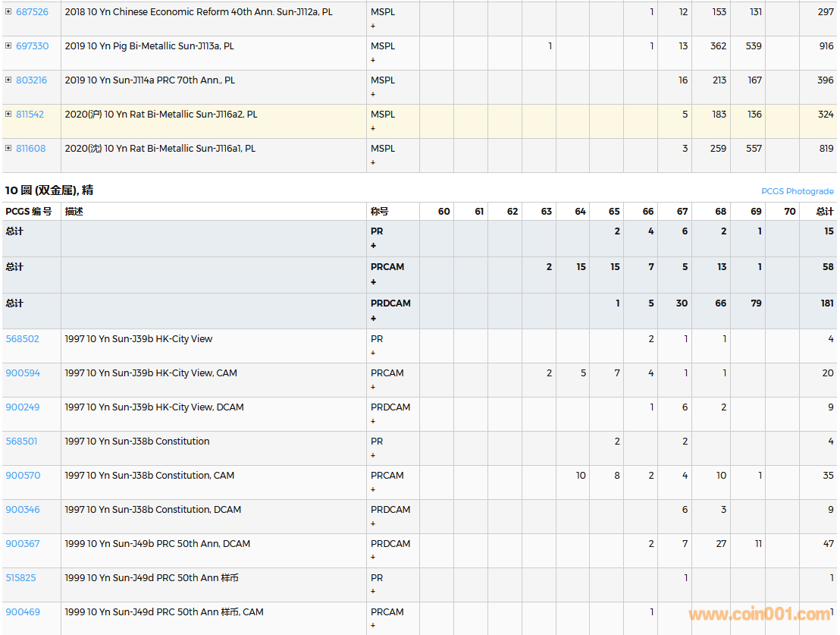
Task: Open PCGS number 900346 link
Action: [x=23, y=510]
